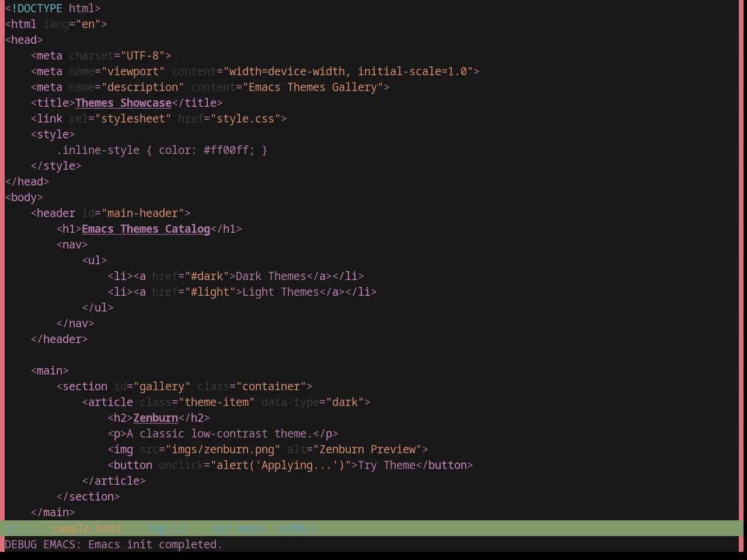Click the heading text 'Emacs Themes Catalog'
The image size is (747, 560).
tap(146, 229)
